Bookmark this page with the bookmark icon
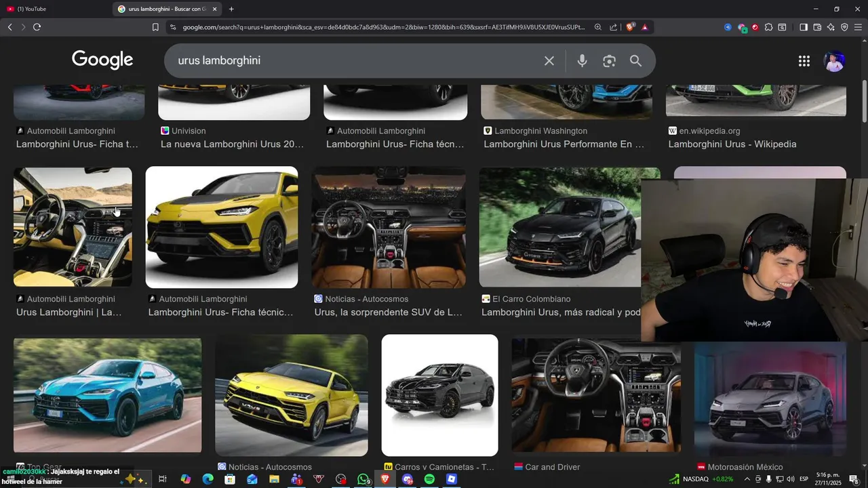The width and height of the screenshot is (868, 488). pos(155,27)
